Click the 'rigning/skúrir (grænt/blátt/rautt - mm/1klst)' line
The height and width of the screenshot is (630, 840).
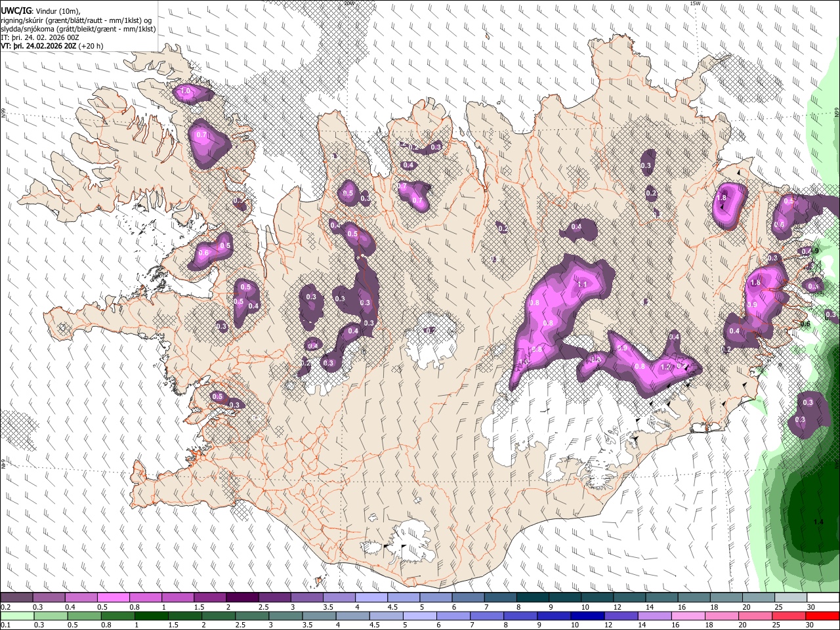(x=77, y=20)
